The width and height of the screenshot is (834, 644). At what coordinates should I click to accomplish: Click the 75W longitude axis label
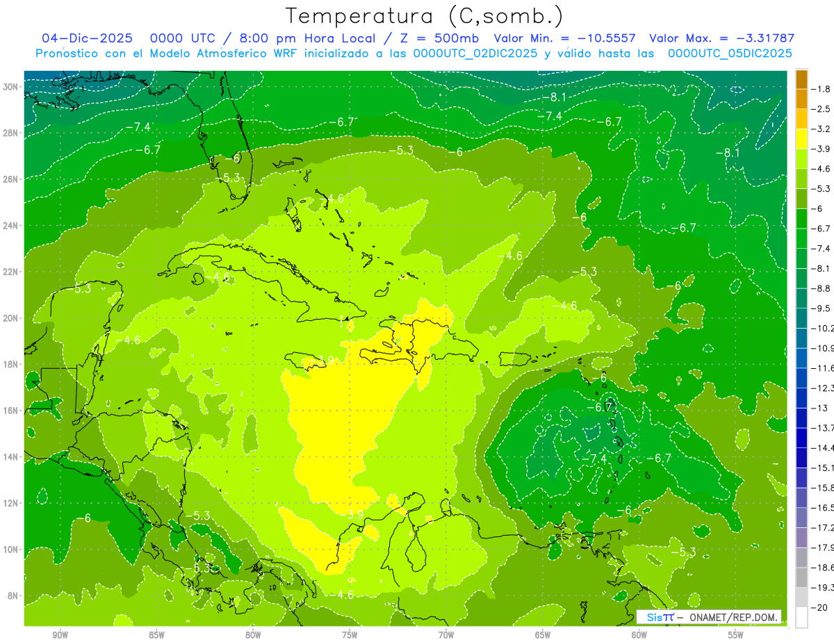coord(350,635)
